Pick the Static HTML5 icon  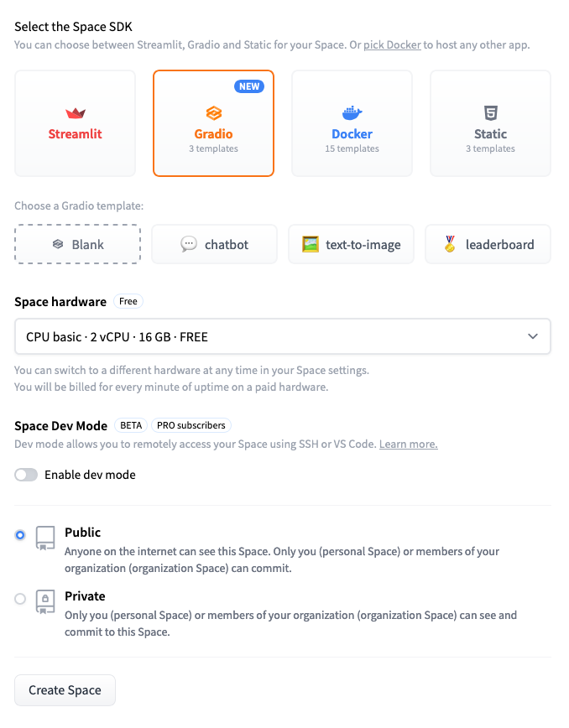click(x=490, y=113)
